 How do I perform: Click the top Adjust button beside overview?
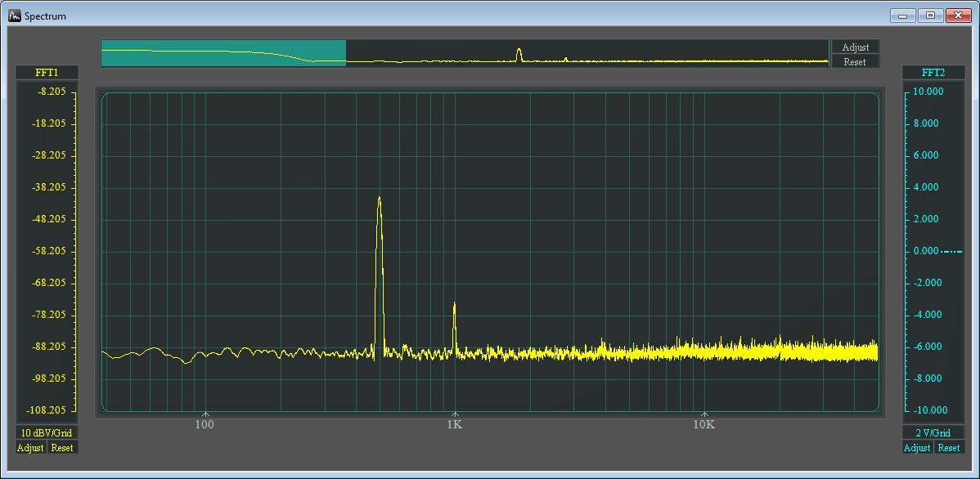(855, 47)
